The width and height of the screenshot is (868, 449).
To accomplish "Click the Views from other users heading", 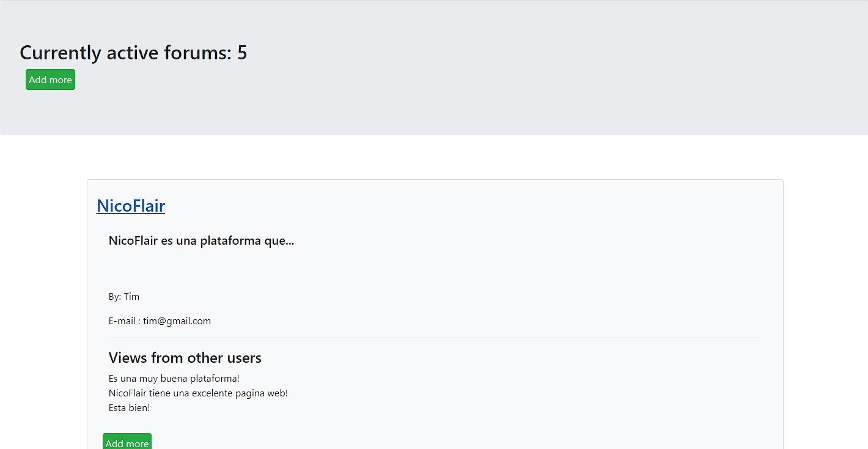I will 185,358.
